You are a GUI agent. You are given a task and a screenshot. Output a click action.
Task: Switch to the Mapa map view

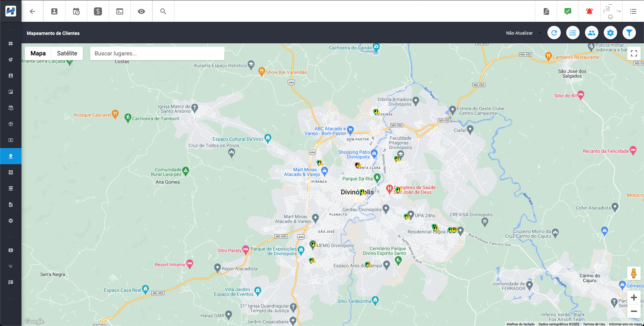click(x=38, y=53)
